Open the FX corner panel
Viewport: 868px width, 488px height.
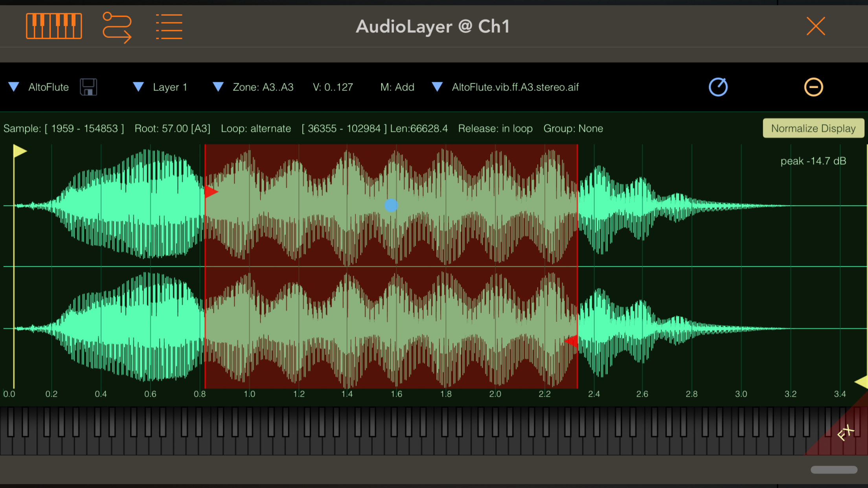tap(845, 432)
